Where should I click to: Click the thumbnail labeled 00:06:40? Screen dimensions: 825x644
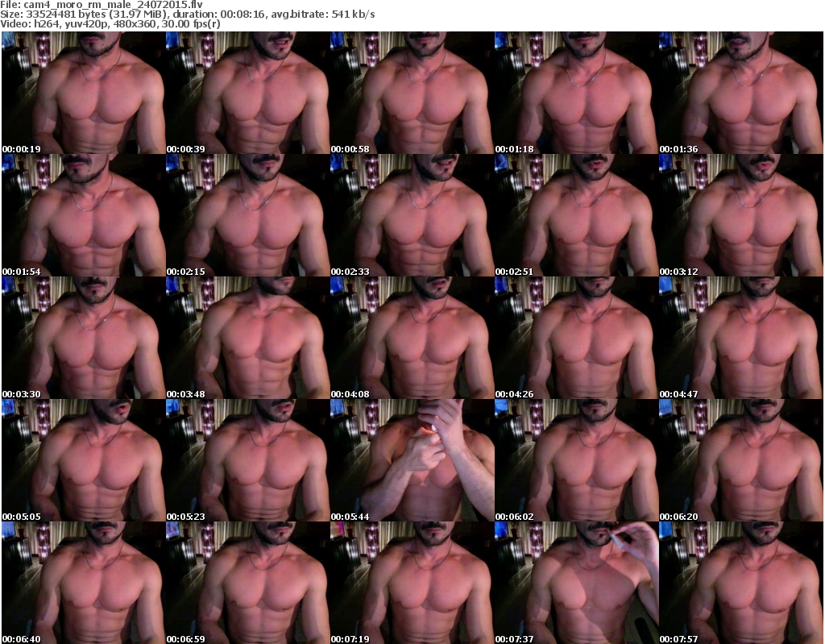point(83,583)
